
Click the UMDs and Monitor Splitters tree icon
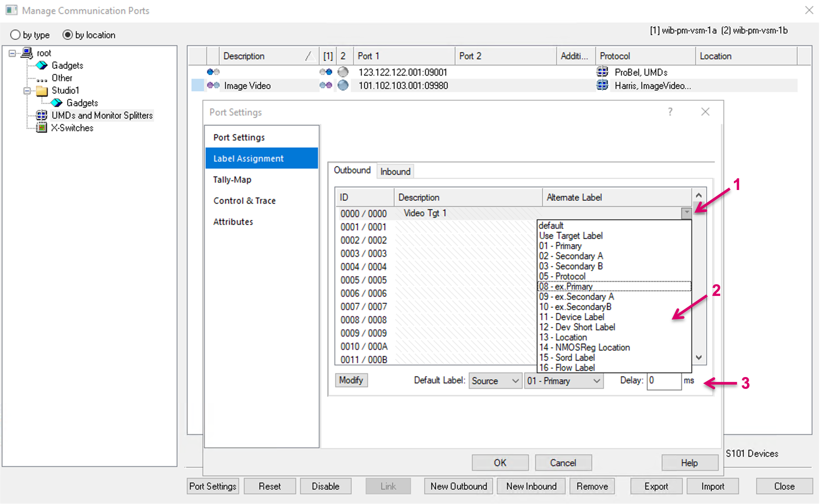42,115
